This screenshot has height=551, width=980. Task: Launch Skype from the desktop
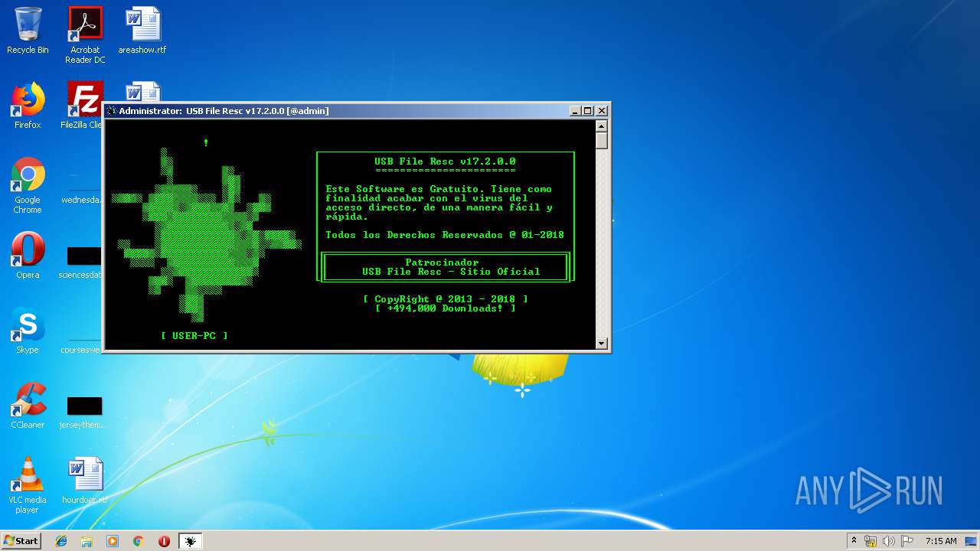point(28,331)
